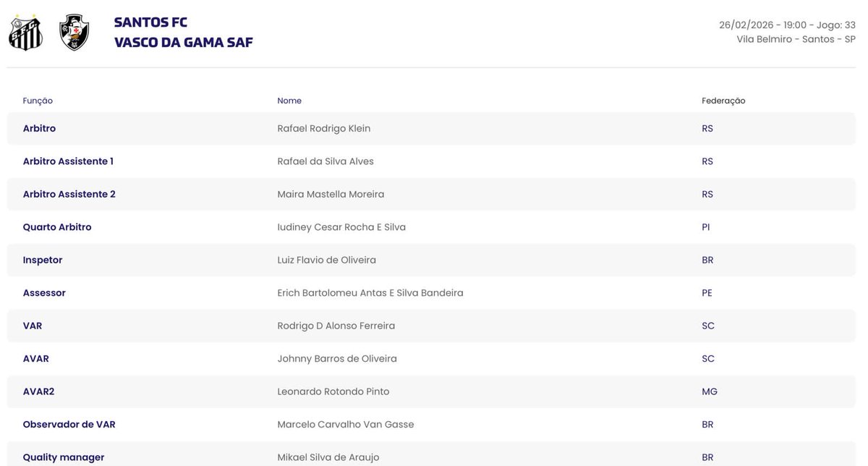Click the Nome column header
868x466 pixels.
point(289,101)
